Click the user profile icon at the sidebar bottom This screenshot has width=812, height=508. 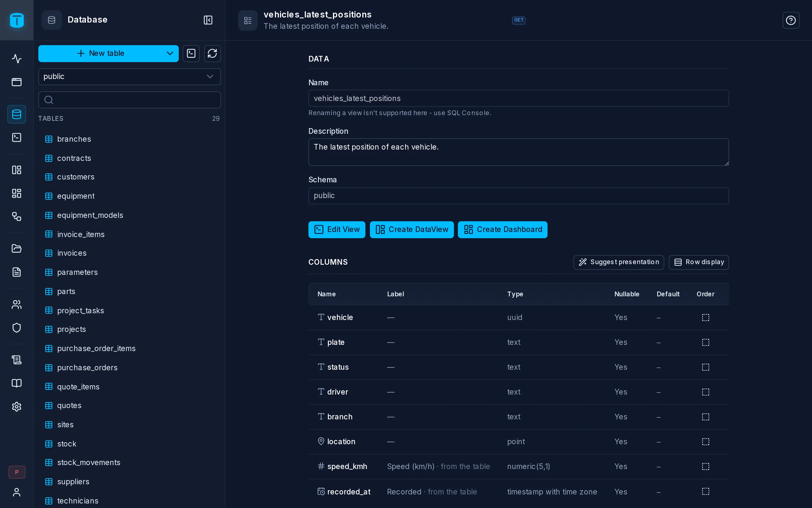click(x=16, y=492)
